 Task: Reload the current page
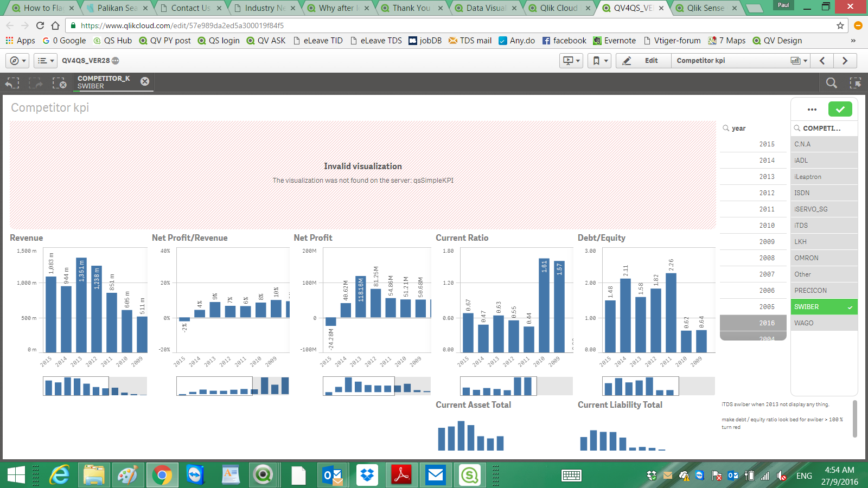[40, 25]
